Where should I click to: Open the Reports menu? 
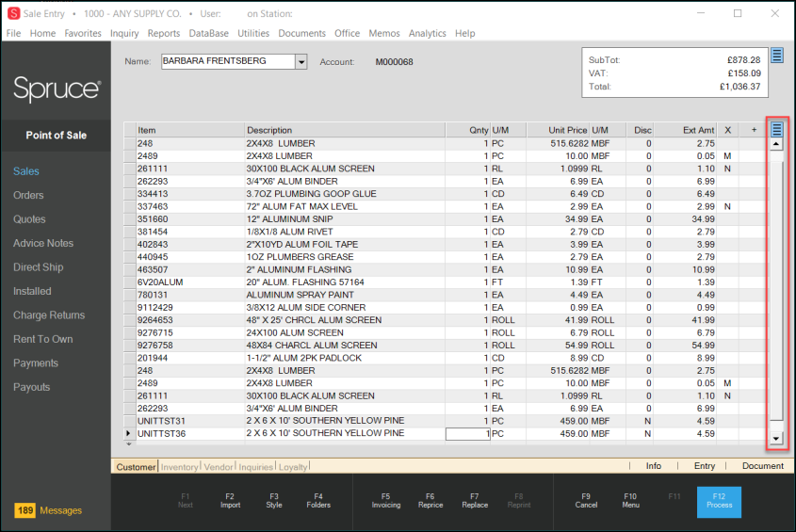point(164,34)
